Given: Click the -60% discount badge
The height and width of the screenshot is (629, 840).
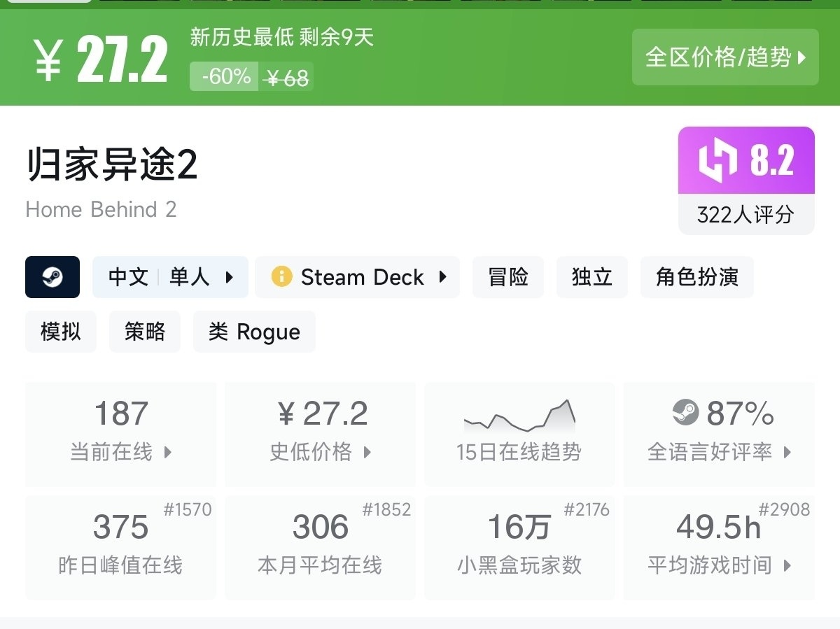Looking at the screenshot, I should click(x=225, y=76).
